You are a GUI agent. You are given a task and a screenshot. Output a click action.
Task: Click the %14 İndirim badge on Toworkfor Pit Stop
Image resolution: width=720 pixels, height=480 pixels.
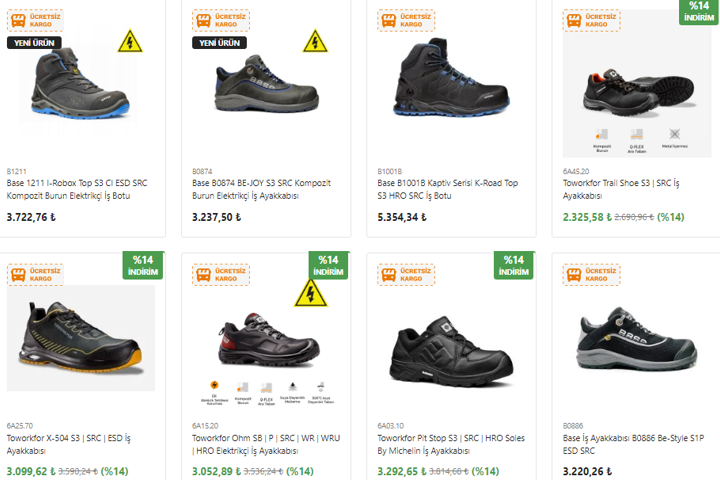click(514, 266)
